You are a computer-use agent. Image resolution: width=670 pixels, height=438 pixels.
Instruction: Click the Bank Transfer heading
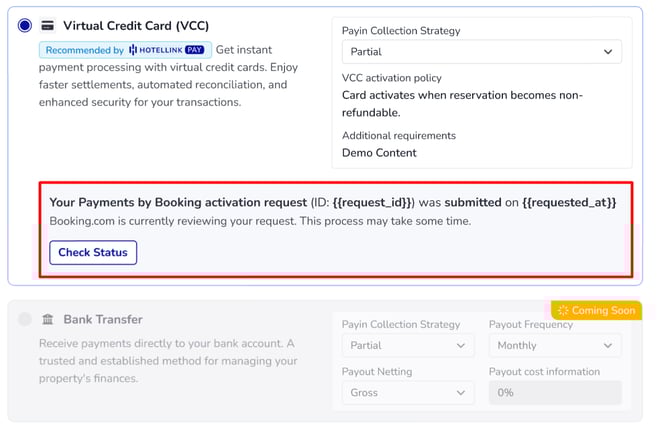click(102, 319)
